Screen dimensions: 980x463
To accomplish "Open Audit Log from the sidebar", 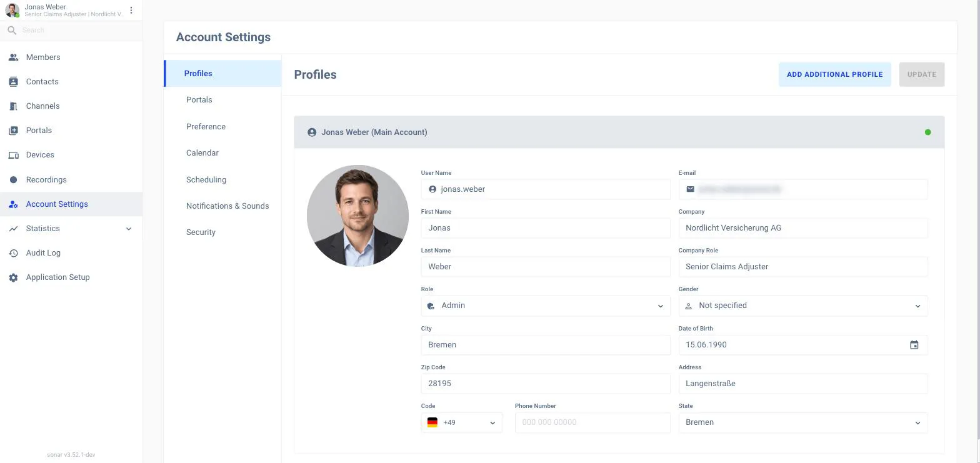I will tap(71, 253).
